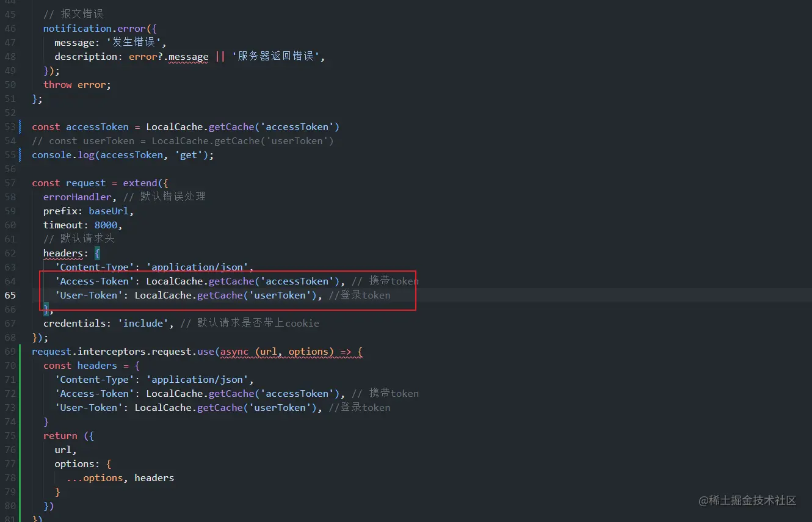Click line number 75 in the gutter
This screenshot has width=812, height=522.
coord(10,435)
